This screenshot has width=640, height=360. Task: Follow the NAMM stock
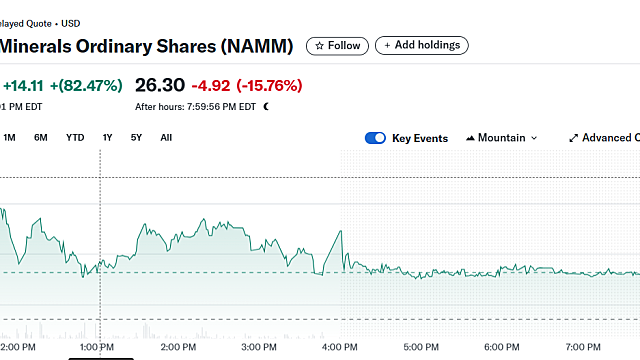(x=337, y=46)
